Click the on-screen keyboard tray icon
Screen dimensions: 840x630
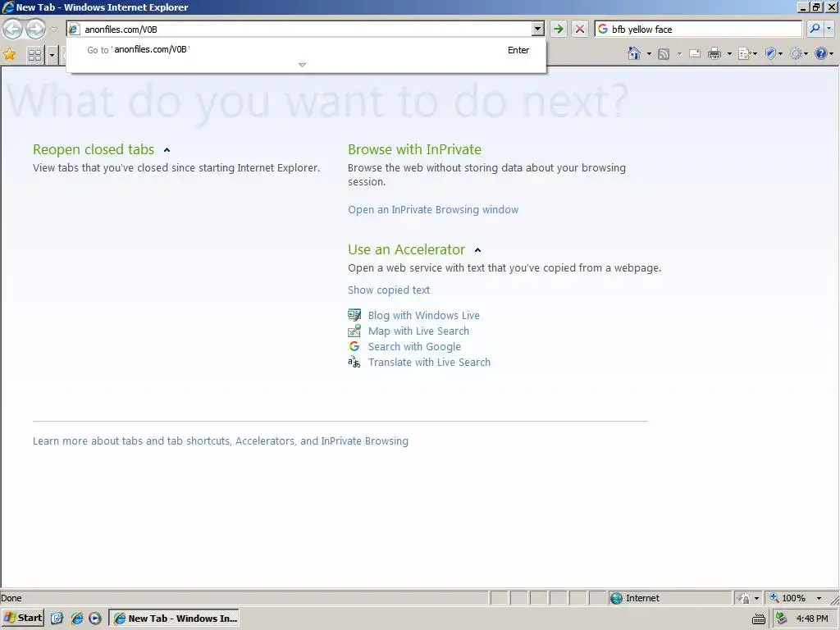pos(759,619)
